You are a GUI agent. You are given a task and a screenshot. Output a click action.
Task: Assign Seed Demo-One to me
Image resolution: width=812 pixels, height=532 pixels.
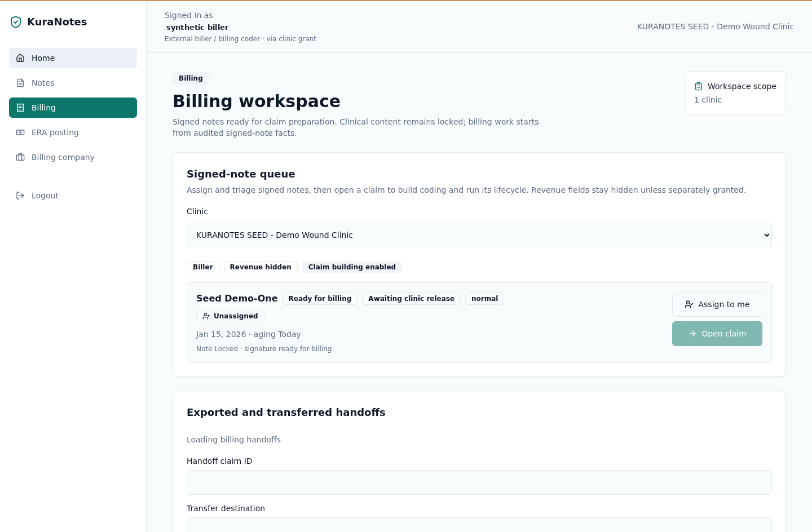point(717,304)
